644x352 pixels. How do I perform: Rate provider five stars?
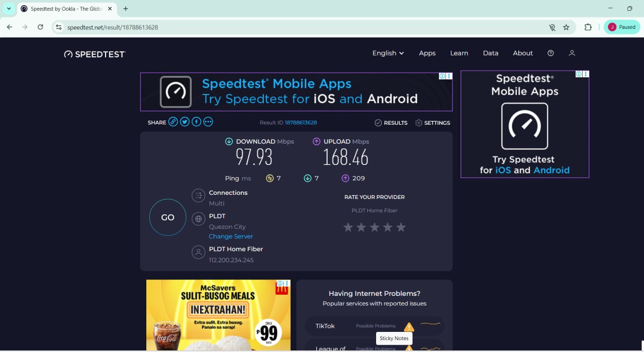click(x=401, y=227)
